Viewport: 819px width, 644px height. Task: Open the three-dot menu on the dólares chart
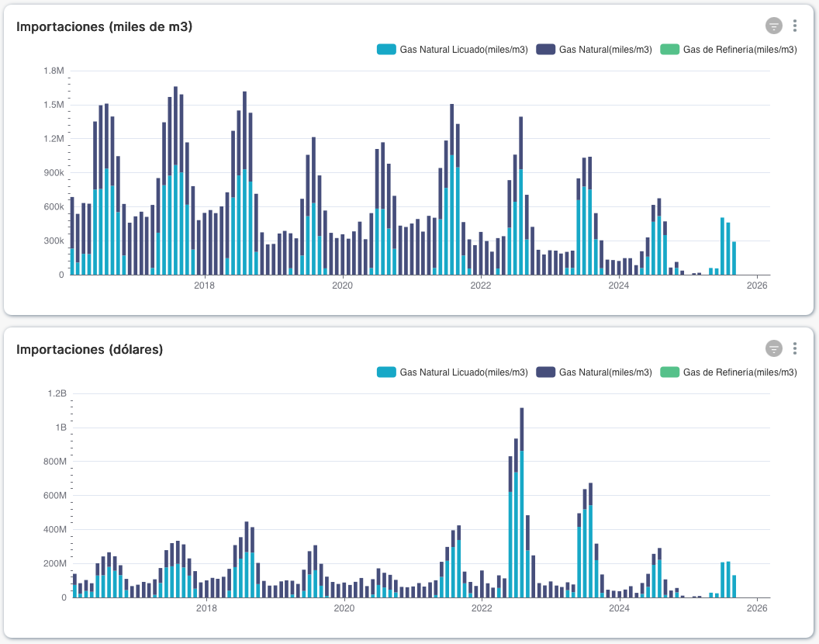[x=794, y=348]
